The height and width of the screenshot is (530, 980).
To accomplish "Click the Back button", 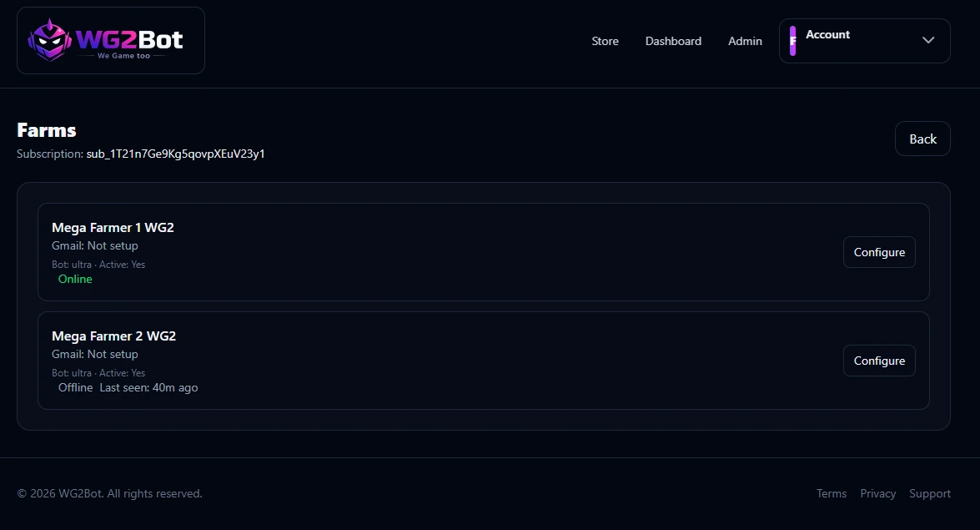I will (x=922, y=139).
